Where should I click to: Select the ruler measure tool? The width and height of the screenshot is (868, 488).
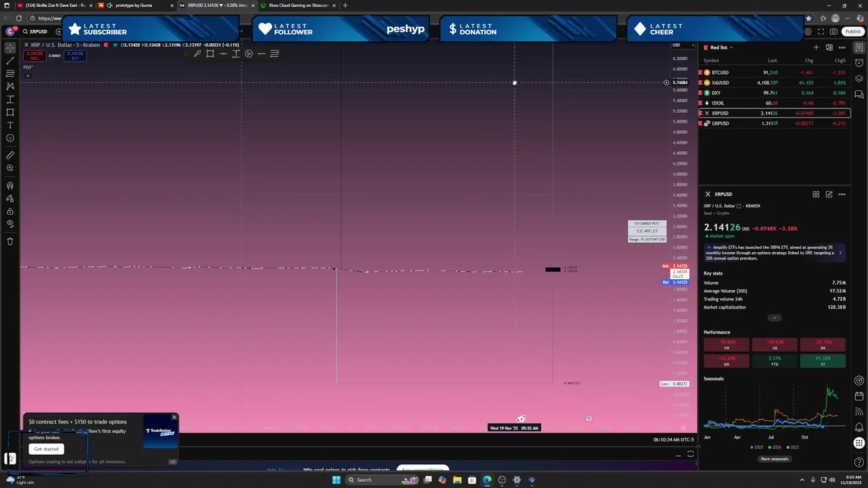[10, 155]
